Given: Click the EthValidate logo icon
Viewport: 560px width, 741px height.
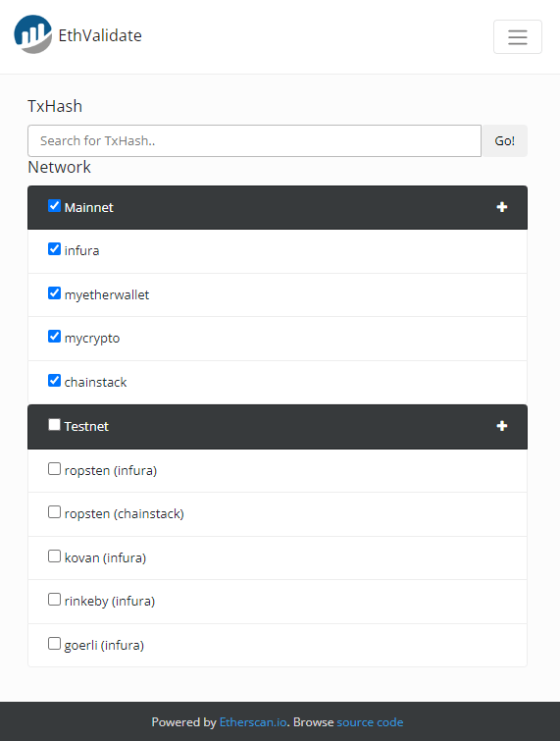Looking at the screenshot, I should click(x=32, y=34).
